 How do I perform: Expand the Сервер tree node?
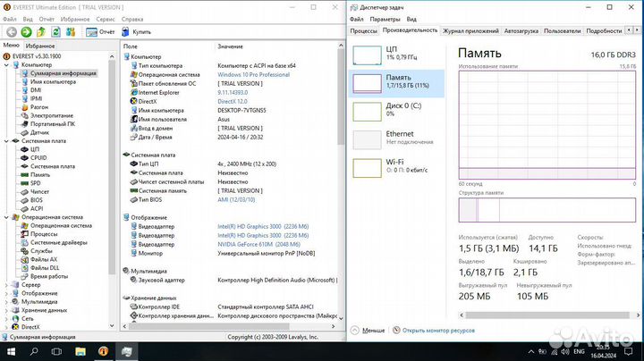pyautogui.click(x=6, y=284)
